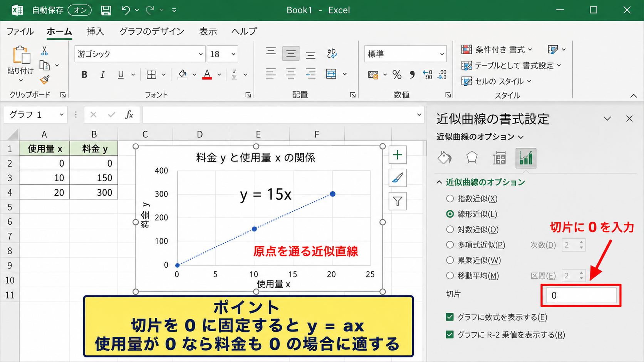Open the font size dropdown

233,54
